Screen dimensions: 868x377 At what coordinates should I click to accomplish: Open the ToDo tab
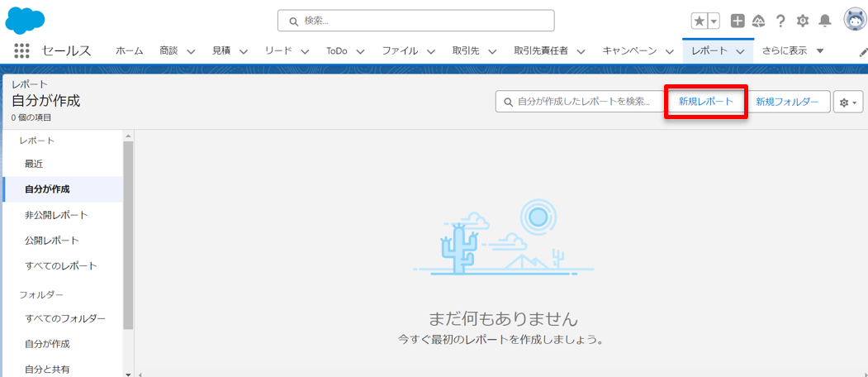point(337,51)
